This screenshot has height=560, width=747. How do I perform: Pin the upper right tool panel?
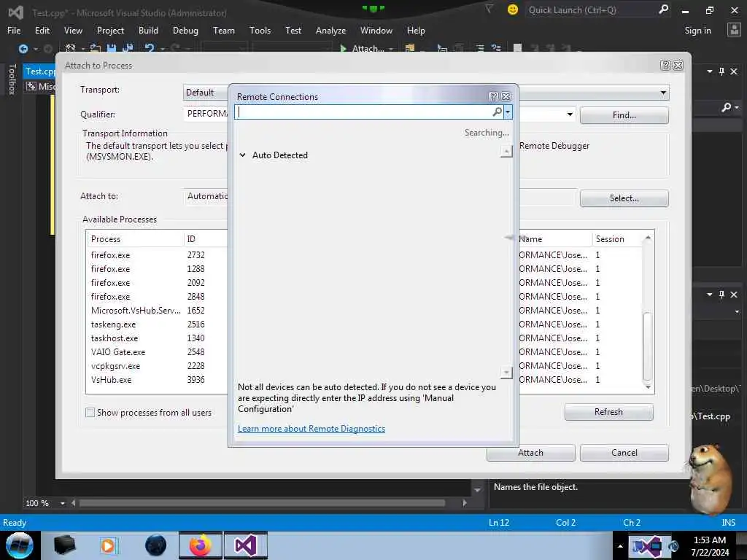721,71
